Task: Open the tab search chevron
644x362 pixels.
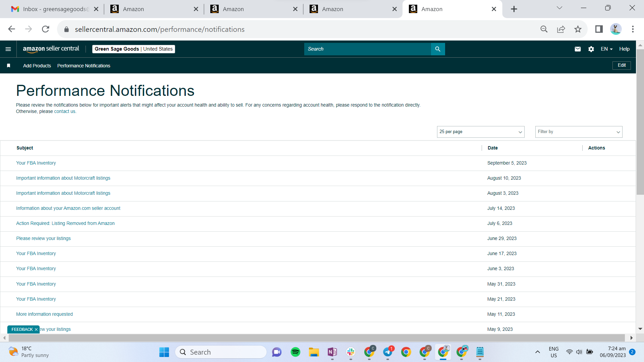Action: pyautogui.click(x=559, y=8)
